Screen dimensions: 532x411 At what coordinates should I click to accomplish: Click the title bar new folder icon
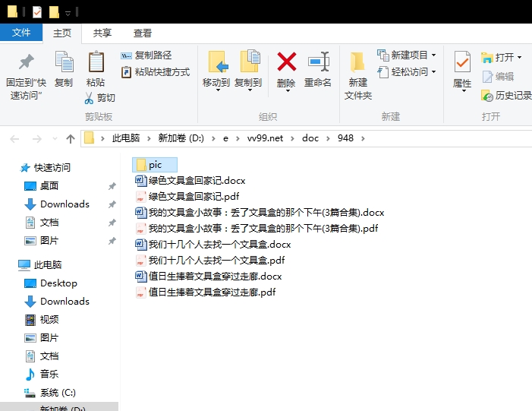tap(54, 12)
